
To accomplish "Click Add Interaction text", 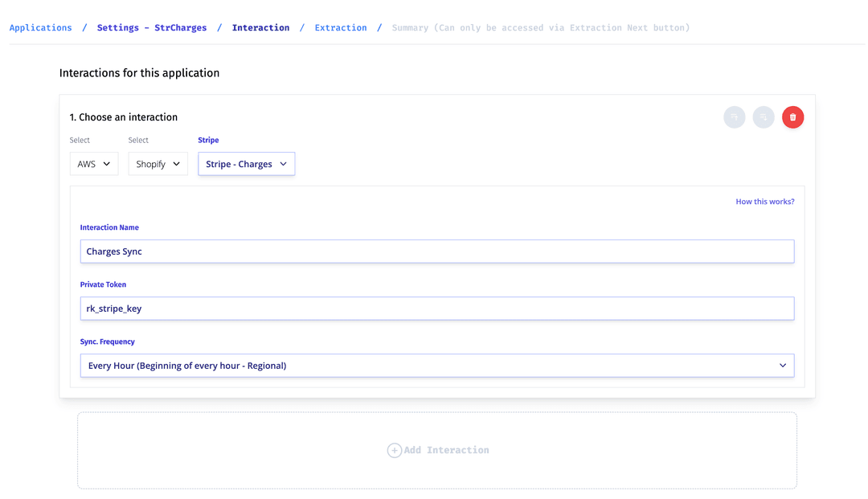I will coord(447,450).
